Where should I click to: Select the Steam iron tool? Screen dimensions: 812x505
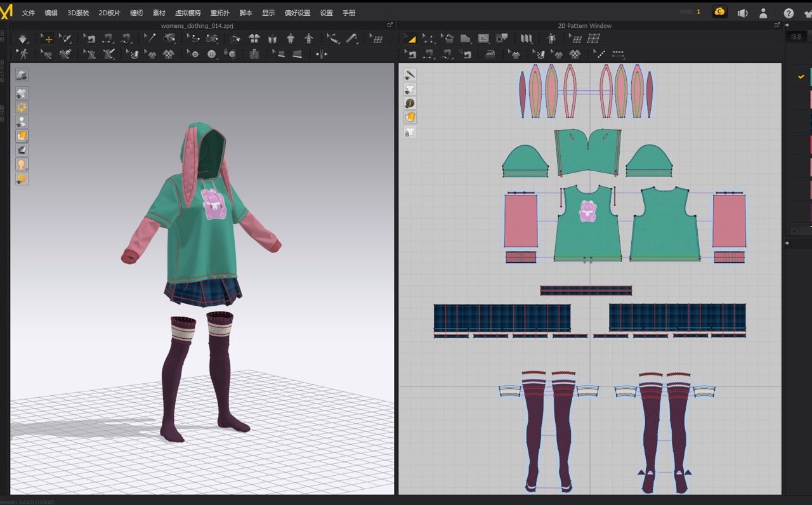point(490,55)
